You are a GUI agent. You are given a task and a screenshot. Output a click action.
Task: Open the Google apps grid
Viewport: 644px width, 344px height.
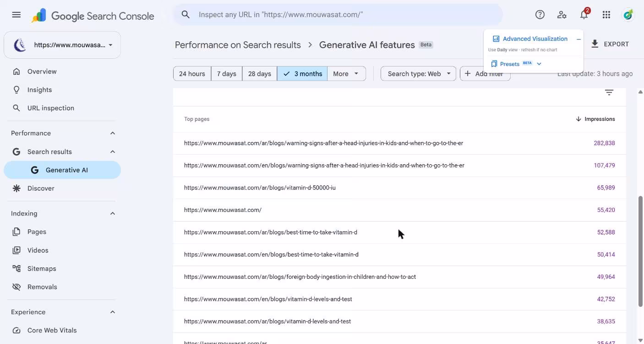[606, 15]
